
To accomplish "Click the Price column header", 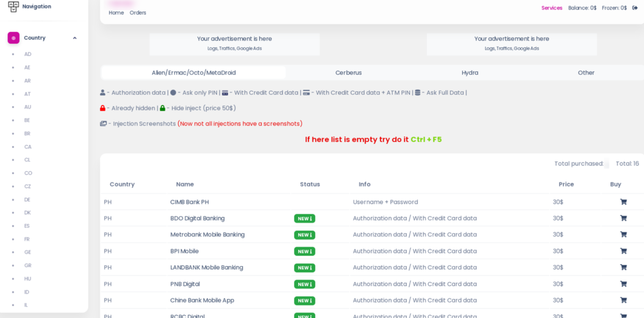I will pos(566,185).
